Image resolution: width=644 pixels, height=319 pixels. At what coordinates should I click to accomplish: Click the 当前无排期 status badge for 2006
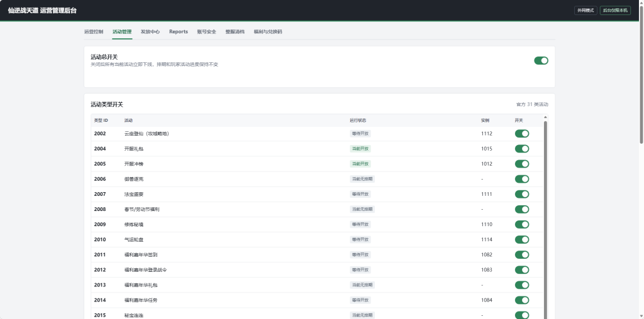point(362,179)
